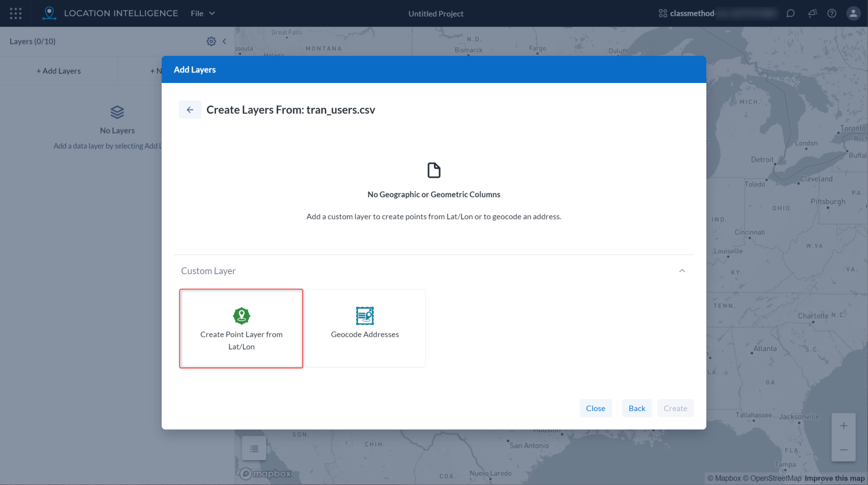Image resolution: width=868 pixels, height=485 pixels.
Task: Select Create Point Layer from Lat/Lon
Action: tap(241, 328)
